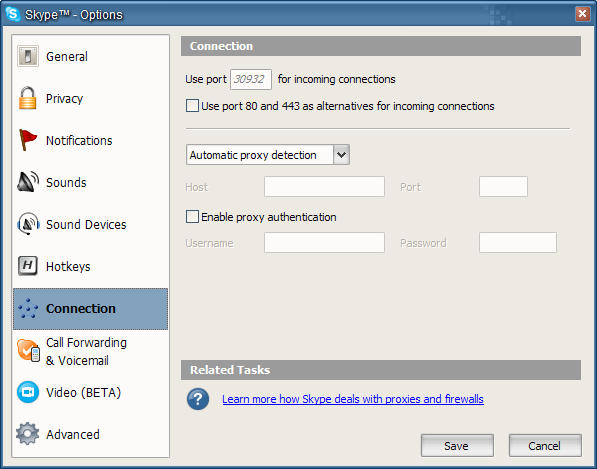597x469 pixels.
Task: Select the Sounds speaker icon
Action: tap(28, 182)
